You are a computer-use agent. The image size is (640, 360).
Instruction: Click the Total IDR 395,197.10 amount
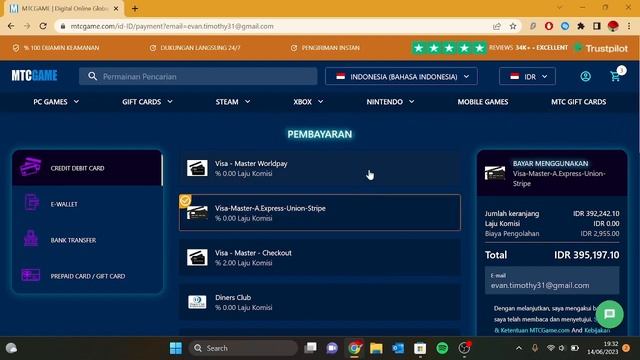point(587,255)
